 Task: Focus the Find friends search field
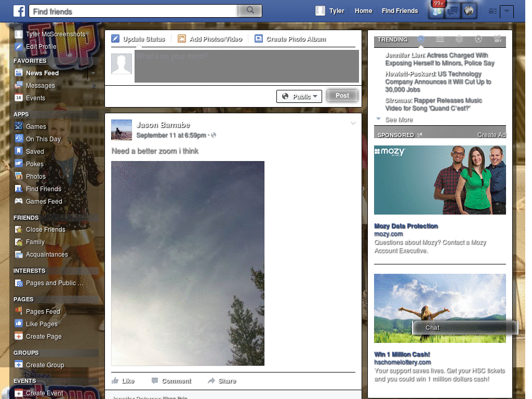point(134,11)
